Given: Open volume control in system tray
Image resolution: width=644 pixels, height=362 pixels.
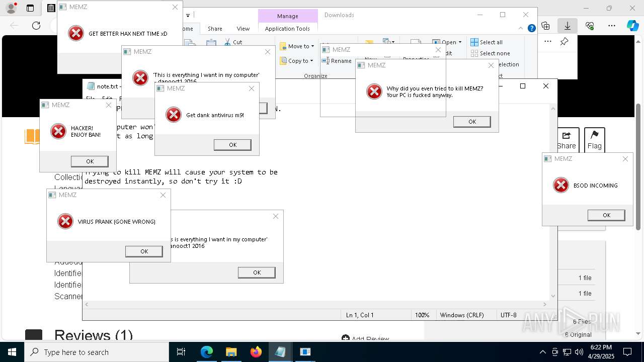Looking at the screenshot, I should coord(579,352).
